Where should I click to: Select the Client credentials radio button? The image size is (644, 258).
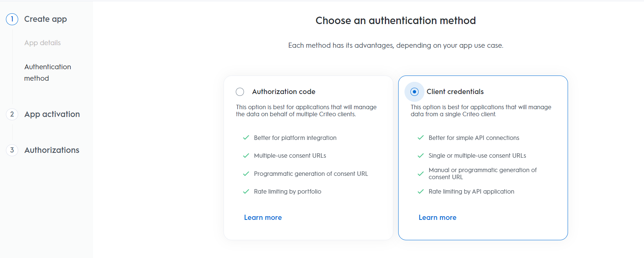click(x=415, y=92)
